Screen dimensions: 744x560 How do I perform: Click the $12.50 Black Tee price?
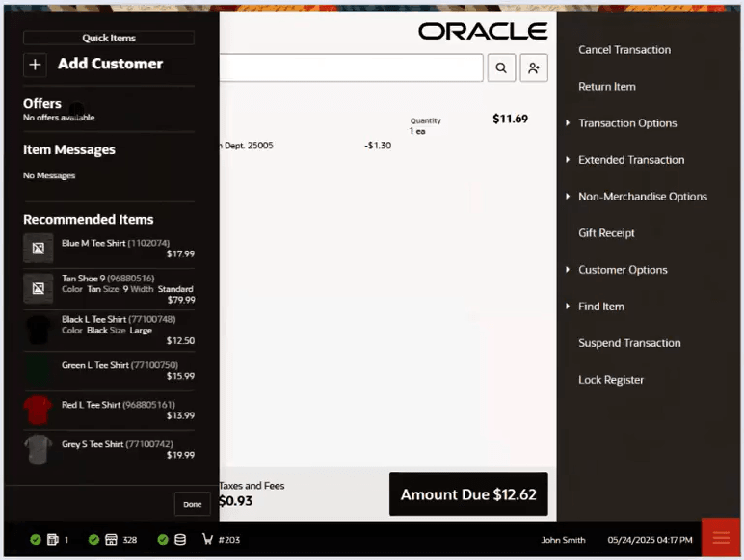181,341
